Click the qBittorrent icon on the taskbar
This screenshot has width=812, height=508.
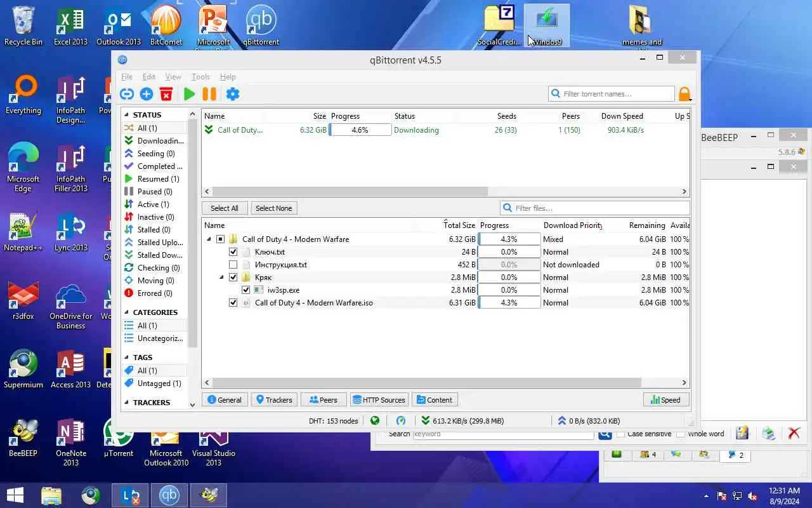(169, 495)
